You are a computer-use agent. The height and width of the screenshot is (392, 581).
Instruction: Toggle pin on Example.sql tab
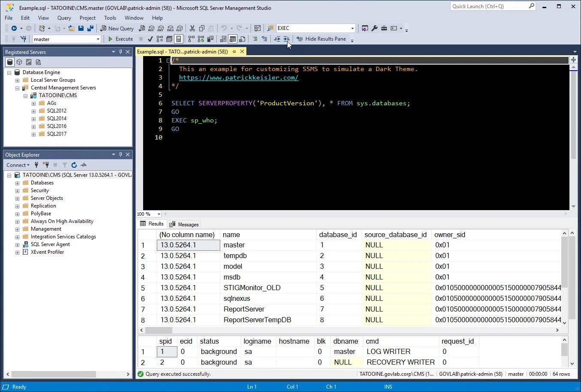click(234, 51)
